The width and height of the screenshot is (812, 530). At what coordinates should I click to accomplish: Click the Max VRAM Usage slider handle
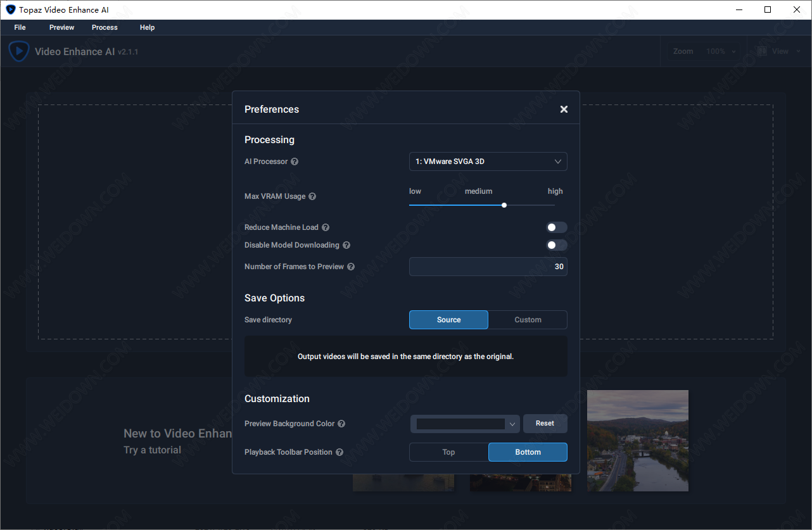[504, 205]
